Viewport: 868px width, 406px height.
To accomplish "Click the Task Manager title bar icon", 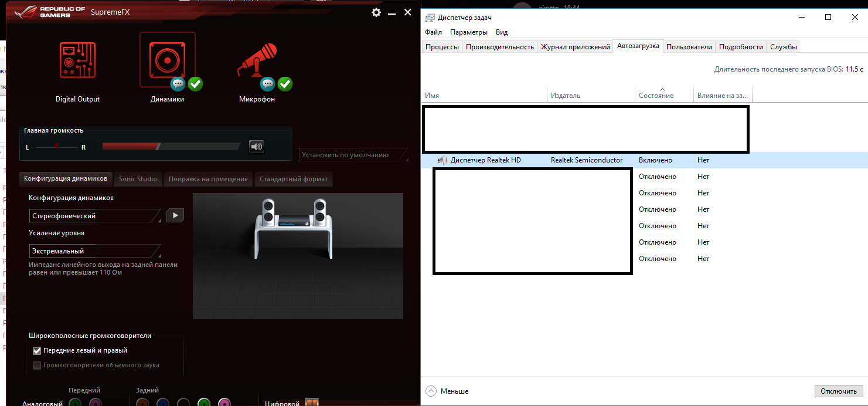I will [430, 18].
